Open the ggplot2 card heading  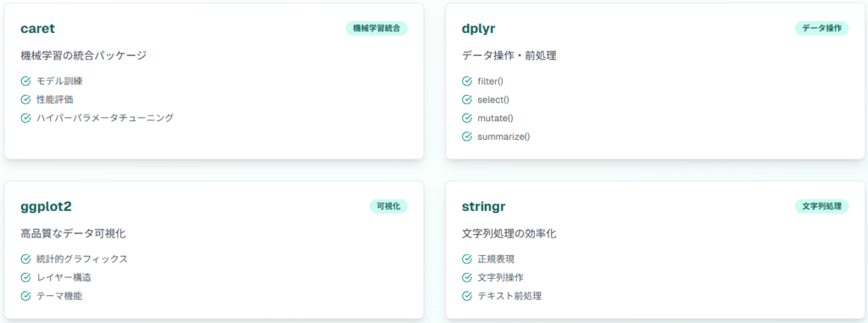coord(46,207)
